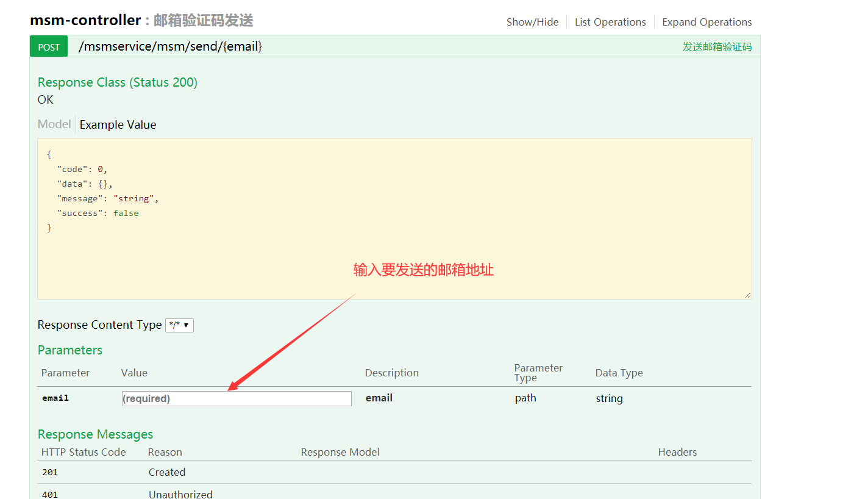Viewport: 868px width, 499px height.
Task: Click the POST method badge
Action: coord(48,46)
